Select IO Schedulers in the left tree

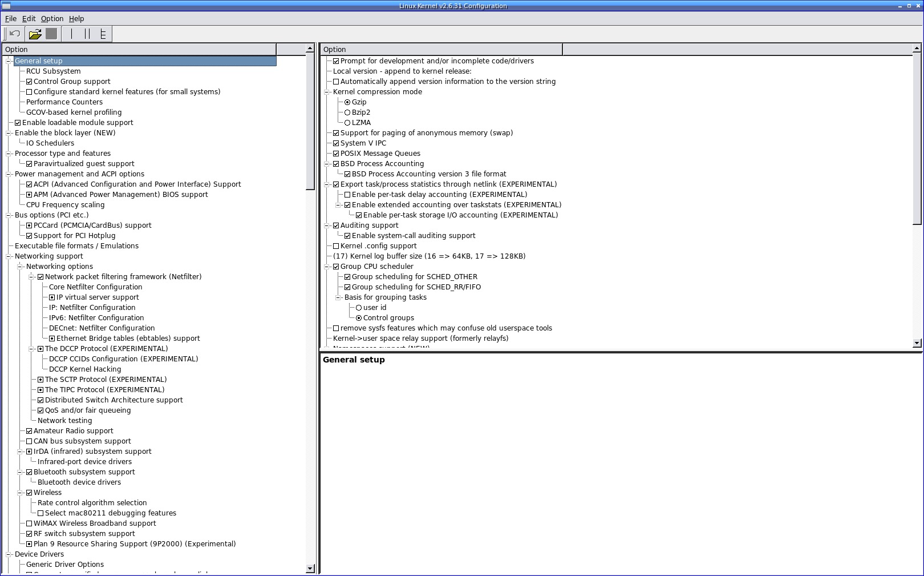click(50, 143)
